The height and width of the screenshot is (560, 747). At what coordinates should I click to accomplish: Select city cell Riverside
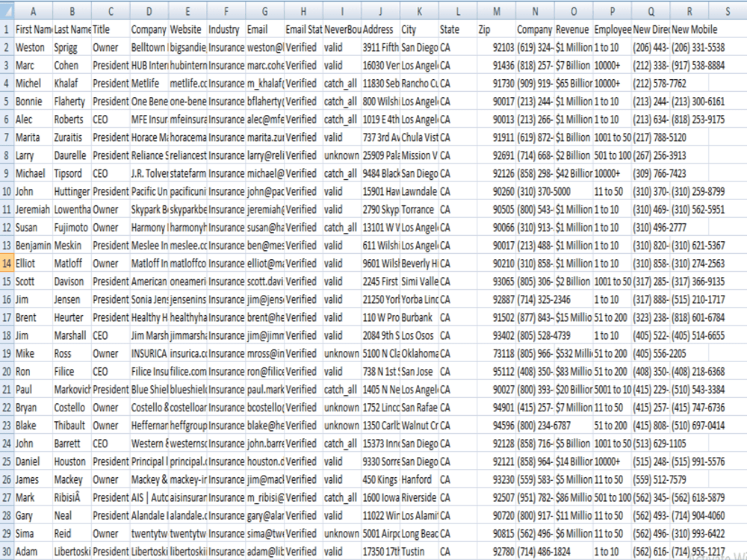(x=419, y=497)
